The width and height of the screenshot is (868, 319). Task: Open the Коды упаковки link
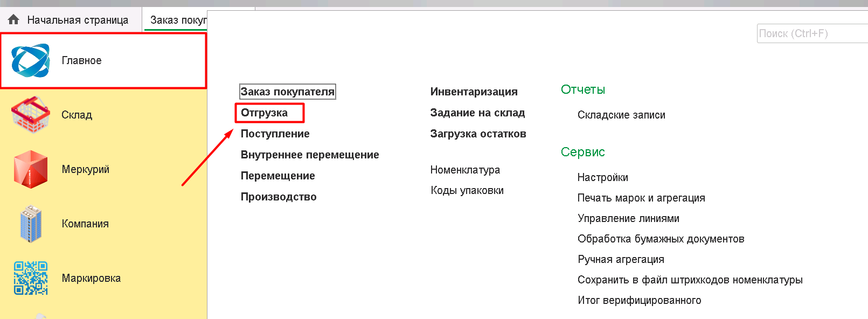[467, 190]
